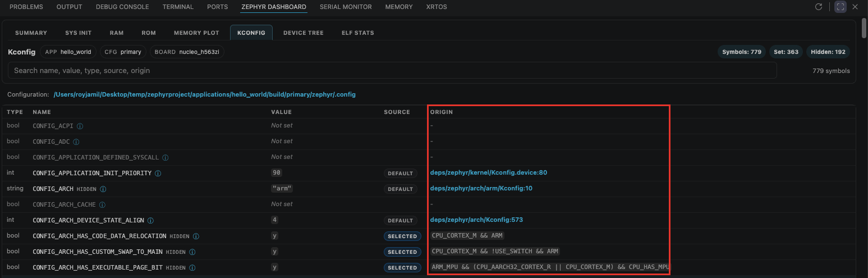868x278 pixels.
Task: Open the info icon beside CONFIG_ARCH HIDDEN
Action: pos(103,189)
